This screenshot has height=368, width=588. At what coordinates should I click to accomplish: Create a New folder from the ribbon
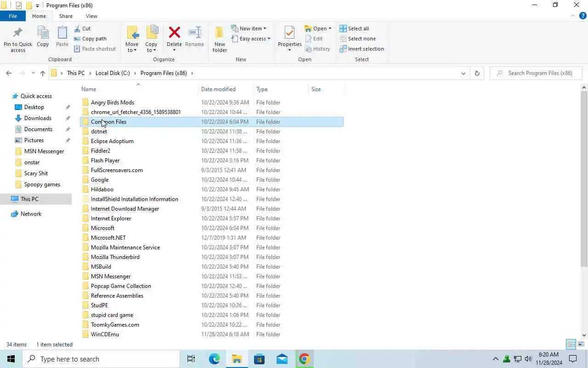[x=220, y=39]
